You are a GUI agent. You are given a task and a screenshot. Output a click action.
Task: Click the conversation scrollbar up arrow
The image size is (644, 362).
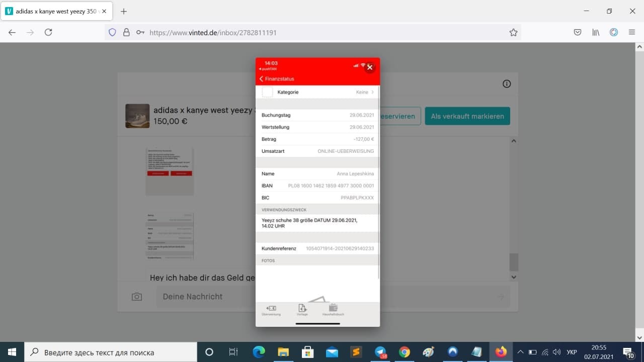point(514,141)
